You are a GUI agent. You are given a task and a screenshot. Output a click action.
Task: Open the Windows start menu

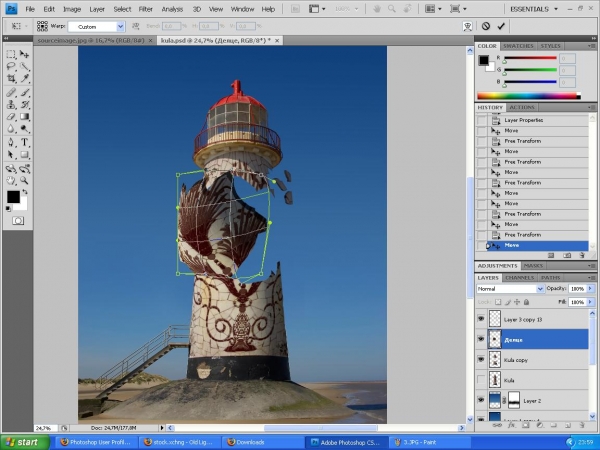coord(25,442)
